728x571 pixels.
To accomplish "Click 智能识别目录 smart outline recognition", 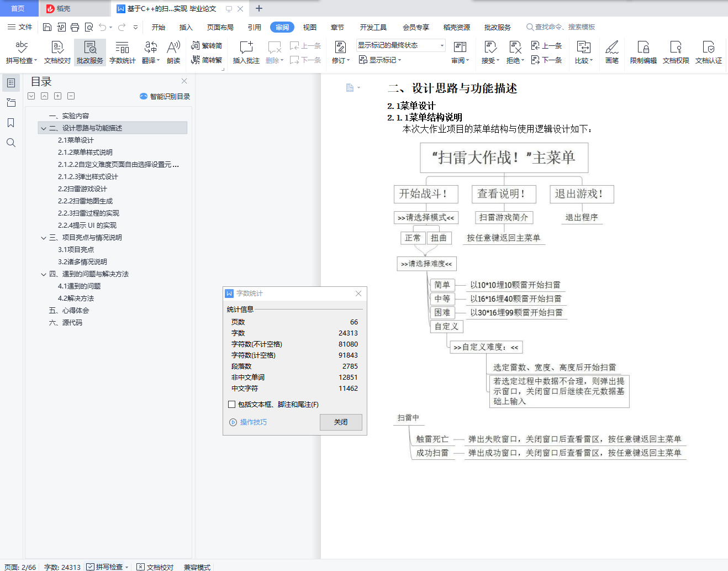I will [x=165, y=96].
